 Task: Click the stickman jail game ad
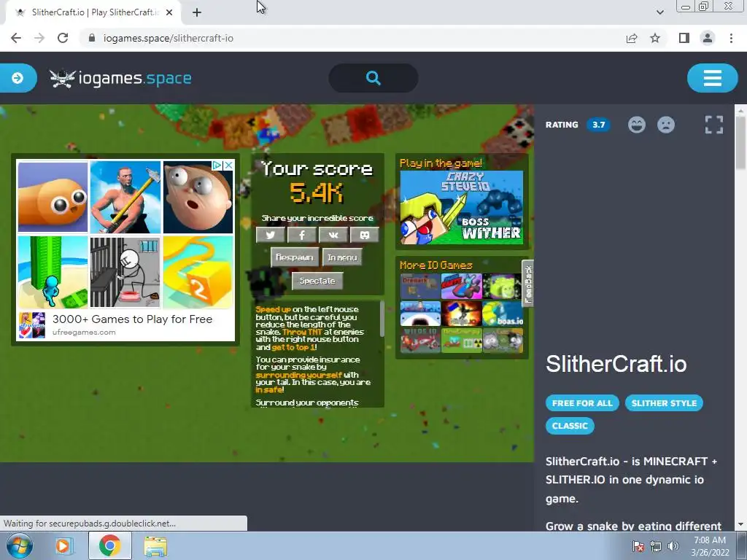tap(125, 273)
